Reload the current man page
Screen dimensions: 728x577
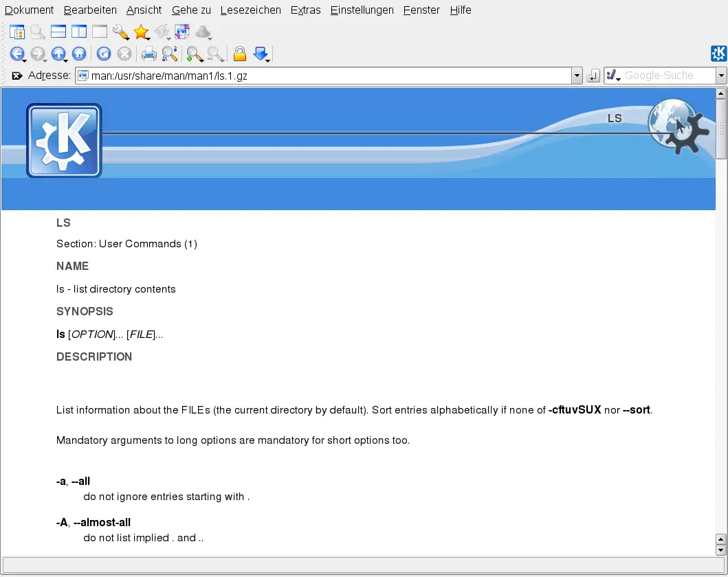104,54
